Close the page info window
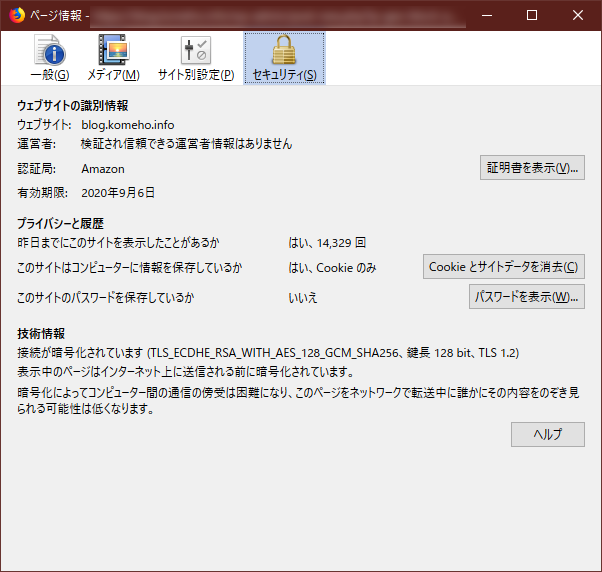 coord(577,15)
